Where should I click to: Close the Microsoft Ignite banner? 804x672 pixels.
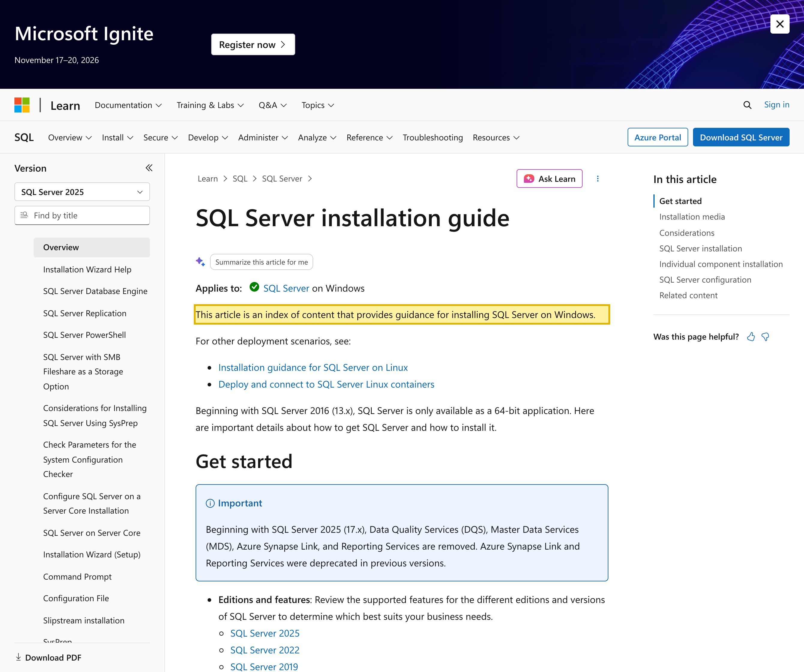click(x=779, y=24)
